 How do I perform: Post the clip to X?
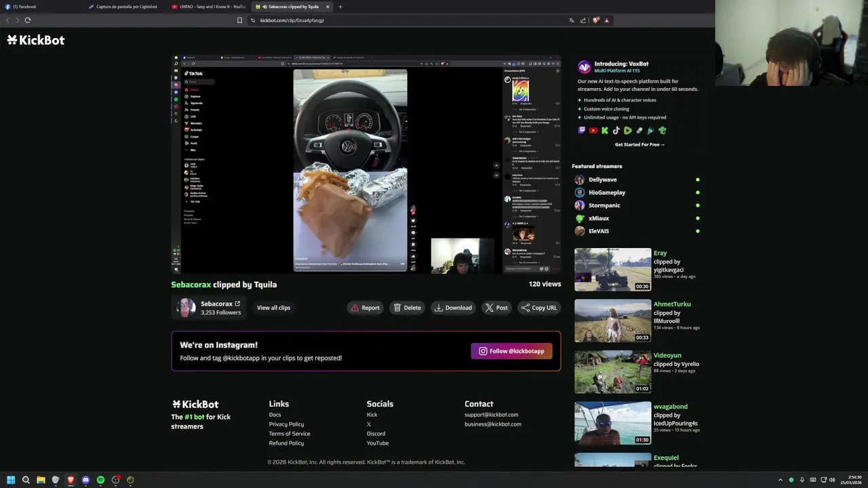[496, 308]
